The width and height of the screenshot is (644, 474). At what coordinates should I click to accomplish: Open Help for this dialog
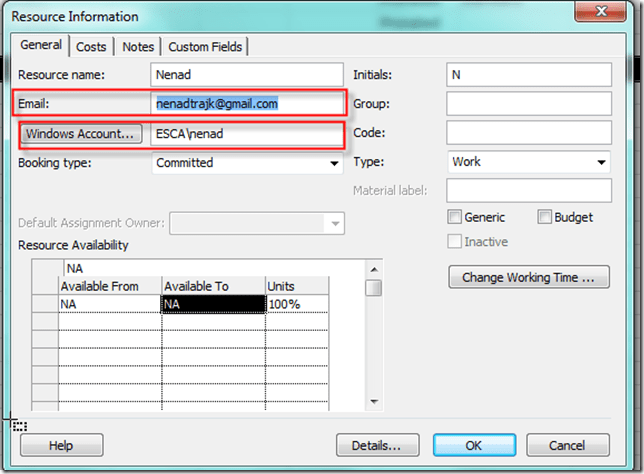tap(61, 445)
